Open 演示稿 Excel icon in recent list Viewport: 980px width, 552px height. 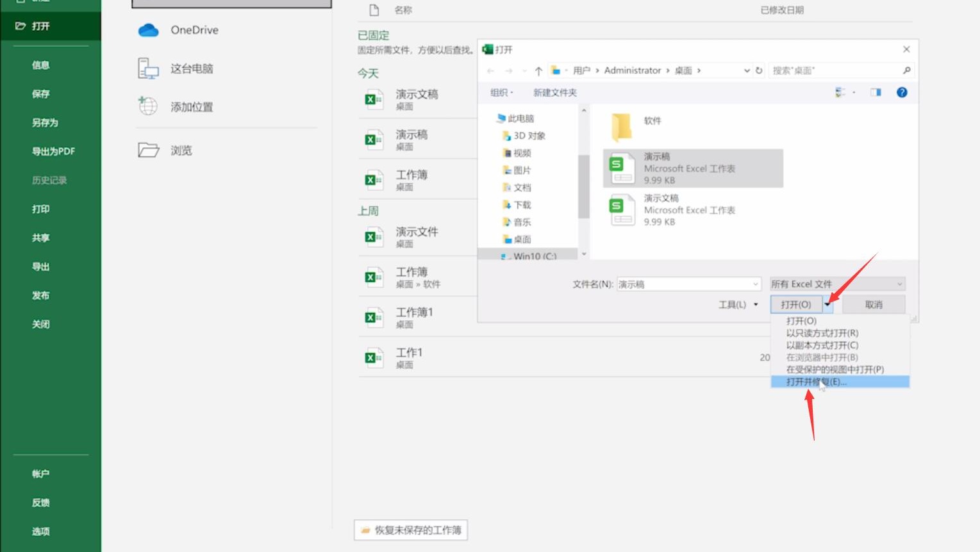374,140
